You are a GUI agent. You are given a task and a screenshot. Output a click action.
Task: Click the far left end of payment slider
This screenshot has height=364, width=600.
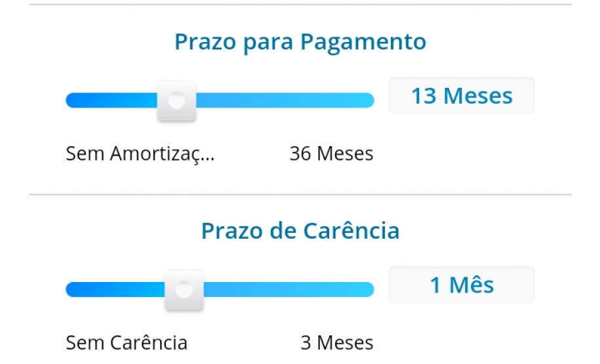coord(71,100)
